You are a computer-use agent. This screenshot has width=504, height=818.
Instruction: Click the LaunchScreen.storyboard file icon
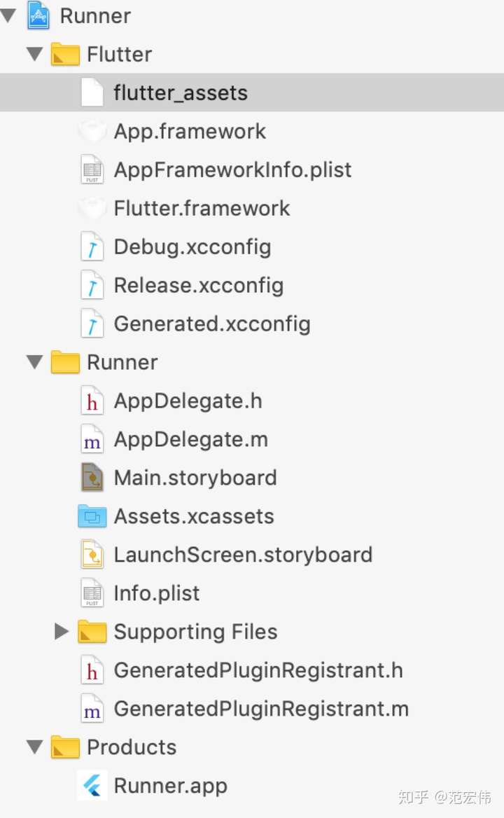pos(92,555)
